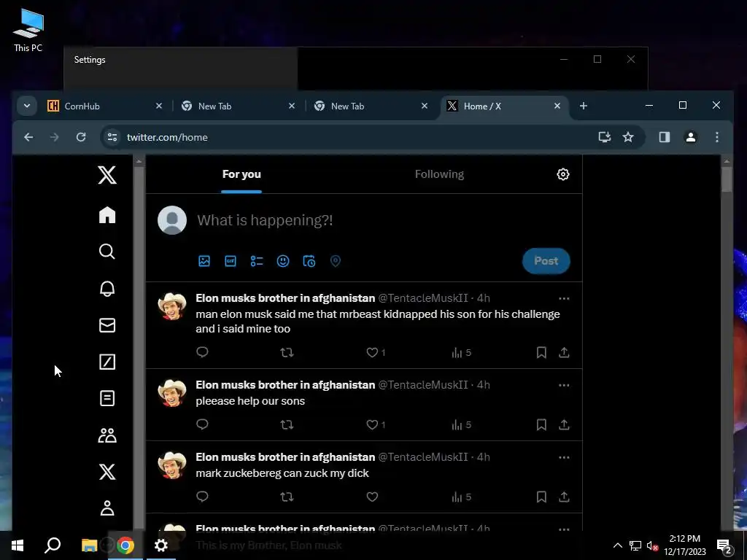Viewport: 747px width, 560px height.
Task: Open the X logo at sidebar top
Action: pos(107,175)
